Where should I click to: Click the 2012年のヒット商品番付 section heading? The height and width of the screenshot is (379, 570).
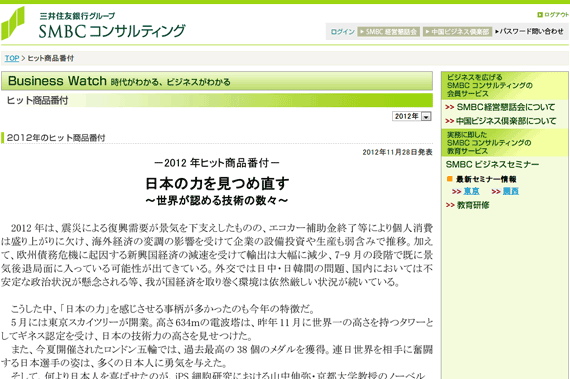point(56,138)
